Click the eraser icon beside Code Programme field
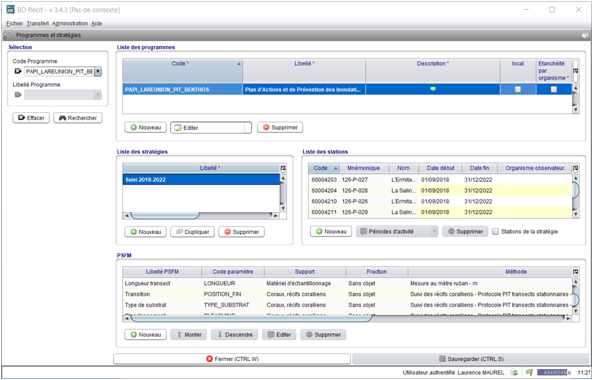Image resolution: width=593 pixels, height=380 pixels. 17,71
